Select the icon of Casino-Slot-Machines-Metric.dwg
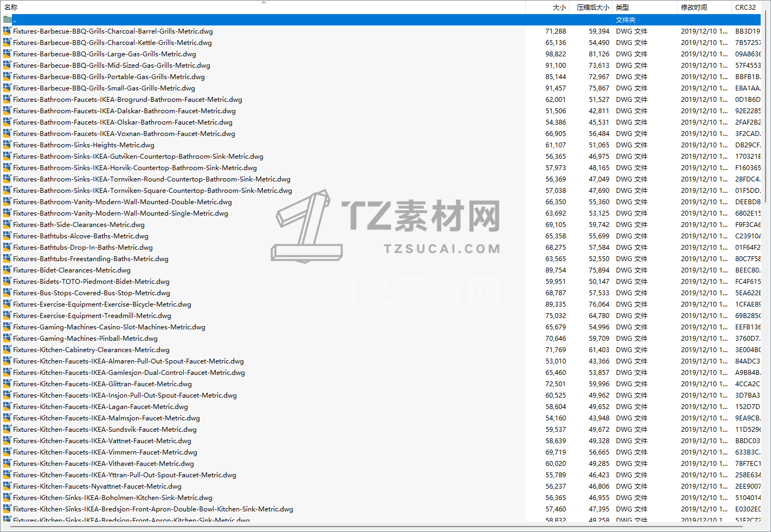This screenshot has width=771, height=532. [x=7, y=327]
